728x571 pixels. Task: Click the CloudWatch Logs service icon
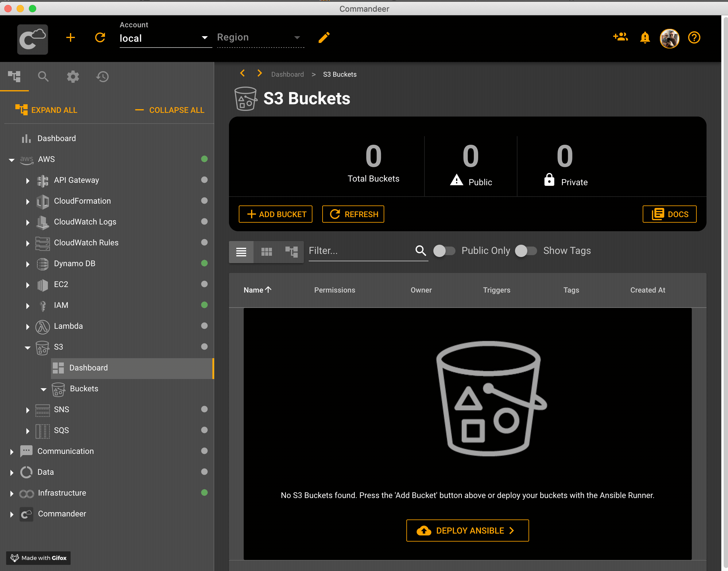42,222
